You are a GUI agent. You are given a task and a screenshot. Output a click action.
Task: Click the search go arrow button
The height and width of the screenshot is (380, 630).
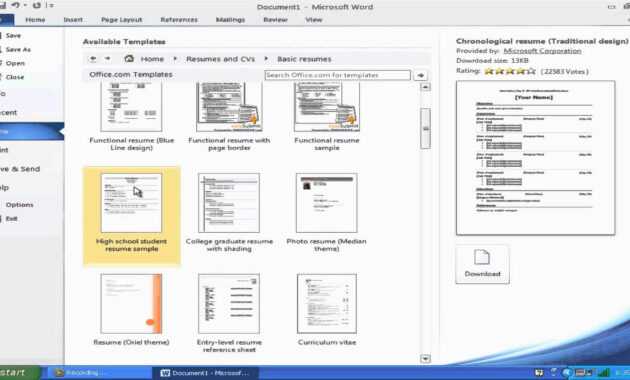point(421,75)
